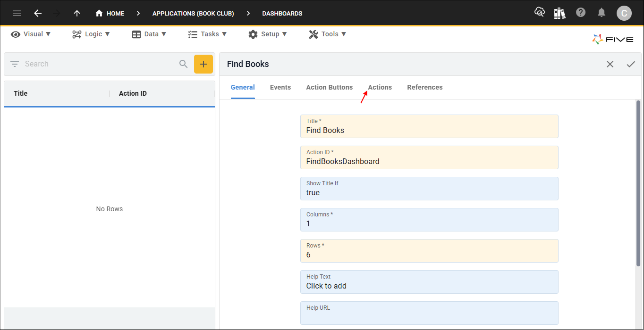Navigate to the DASHBOARDS breadcrumb
This screenshot has width=644, height=330.
click(x=282, y=13)
